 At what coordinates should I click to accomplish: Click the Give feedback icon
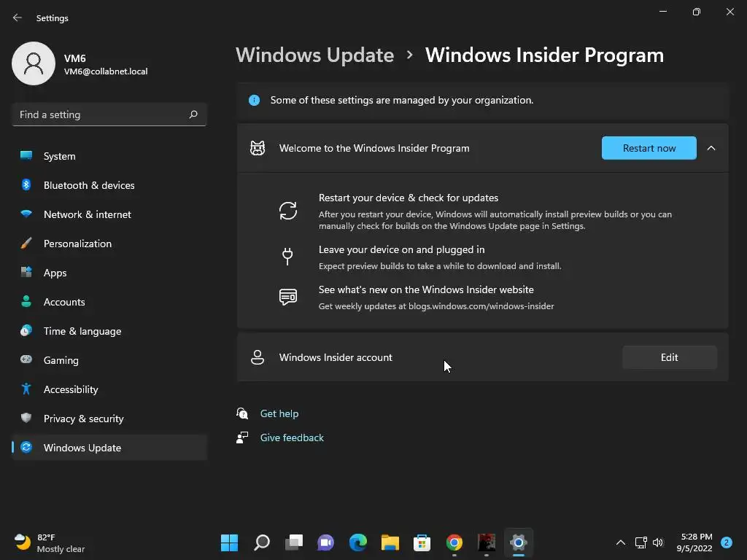point(242,437)
